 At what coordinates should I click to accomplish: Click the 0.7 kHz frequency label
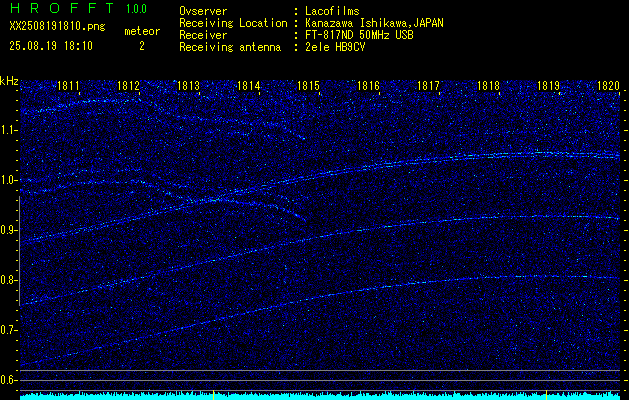pos(8,330)
